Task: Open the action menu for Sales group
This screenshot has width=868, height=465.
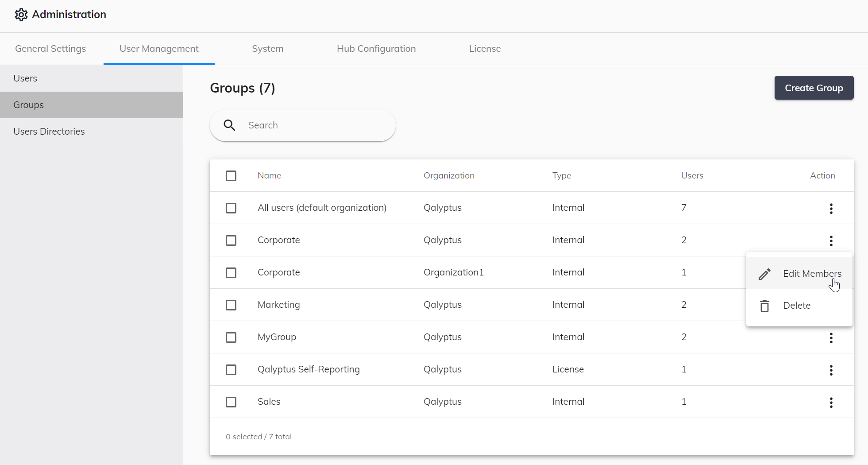Action: click(x=831, y=403)
